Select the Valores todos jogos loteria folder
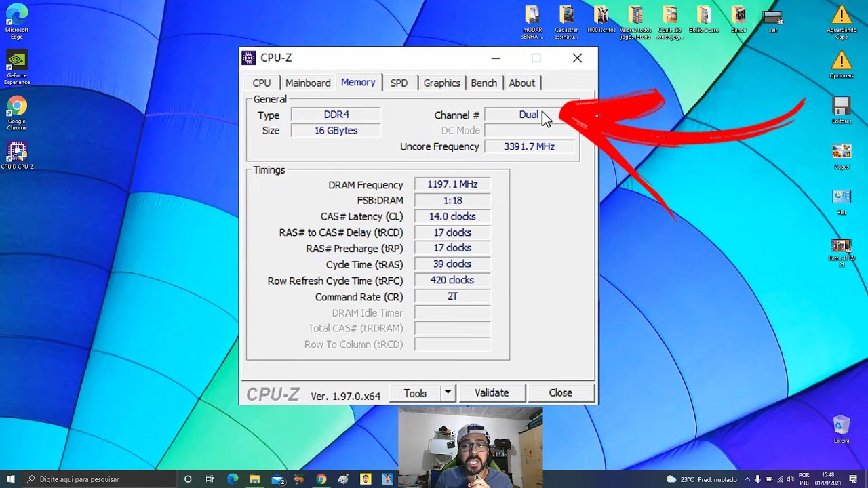This screenshot has width=868, height=488. tap(635, 22)
